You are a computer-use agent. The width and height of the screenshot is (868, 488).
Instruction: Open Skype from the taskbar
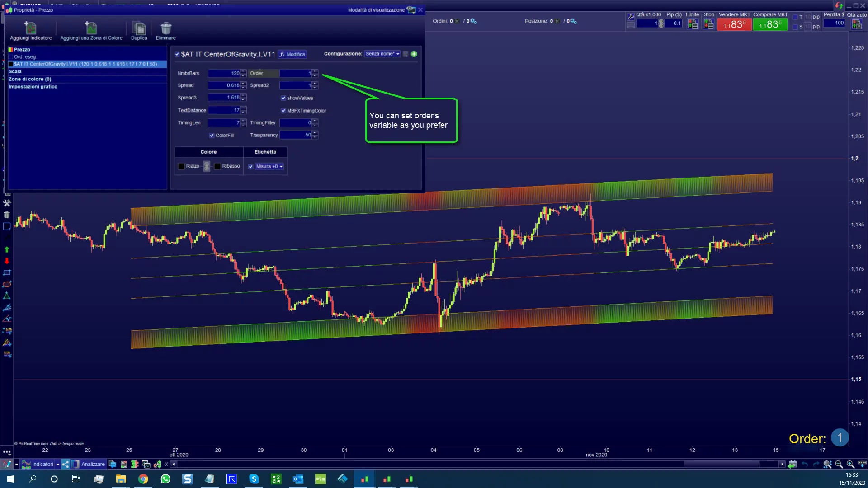tap(254, 479)
